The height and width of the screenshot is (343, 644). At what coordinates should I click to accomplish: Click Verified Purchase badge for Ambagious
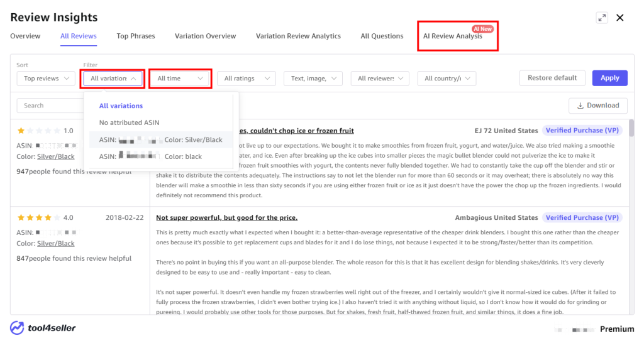point(582,218)
